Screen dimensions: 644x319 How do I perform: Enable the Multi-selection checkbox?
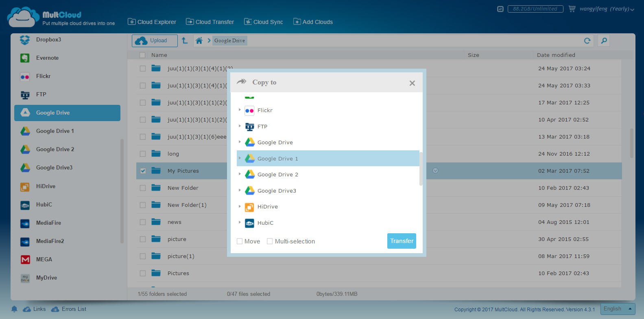[270, 241]
